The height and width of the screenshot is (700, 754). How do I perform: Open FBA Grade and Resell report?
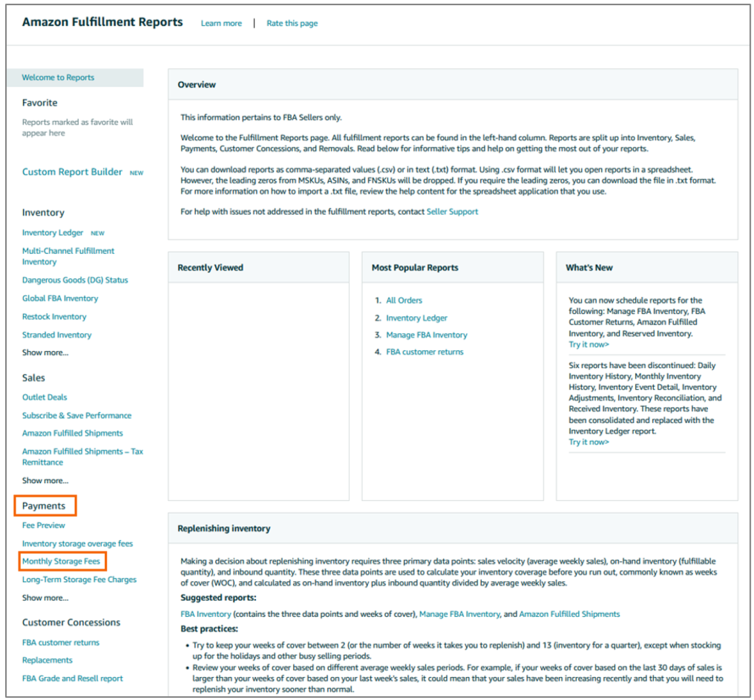click(x=72, y=679)
